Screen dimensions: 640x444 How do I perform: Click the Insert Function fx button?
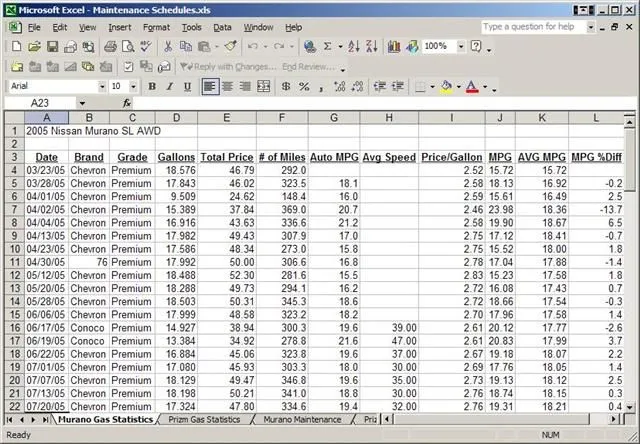pos(127,103)
